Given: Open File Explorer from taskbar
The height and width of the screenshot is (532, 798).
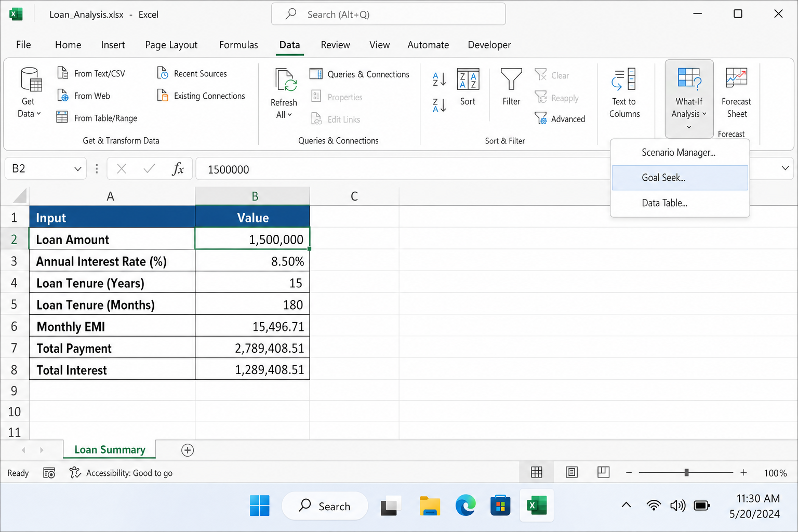Looking at the screenshot, I should pos(430,506).
